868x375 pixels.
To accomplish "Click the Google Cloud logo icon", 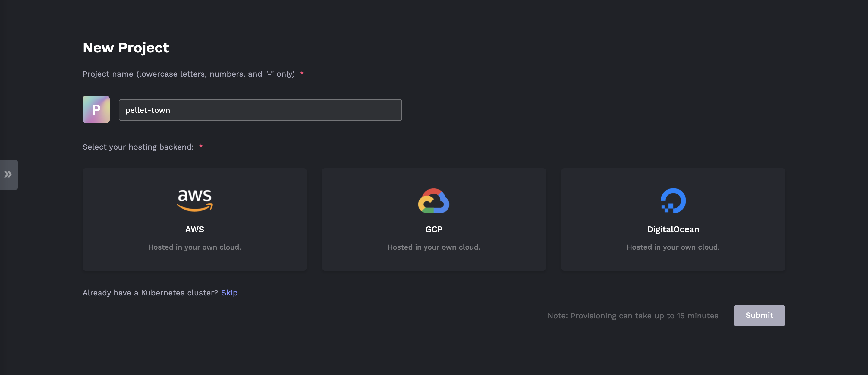I will click(434, 201).
